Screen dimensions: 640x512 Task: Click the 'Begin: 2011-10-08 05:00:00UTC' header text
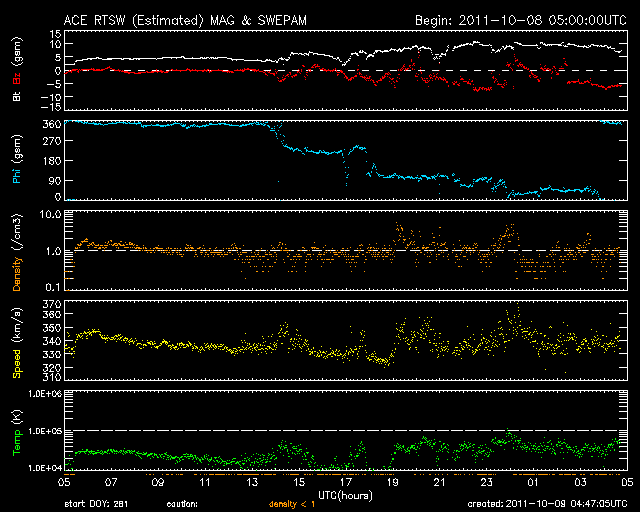[521, 20]
